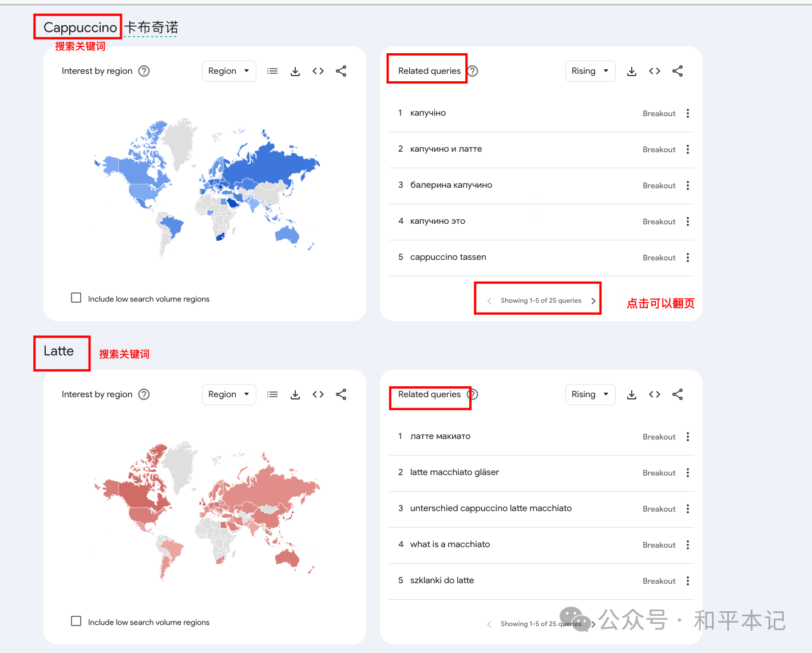Screen dimensions: 812x653
Task: Share the Latte Related queries card
Action: click(x=678, y=394)
